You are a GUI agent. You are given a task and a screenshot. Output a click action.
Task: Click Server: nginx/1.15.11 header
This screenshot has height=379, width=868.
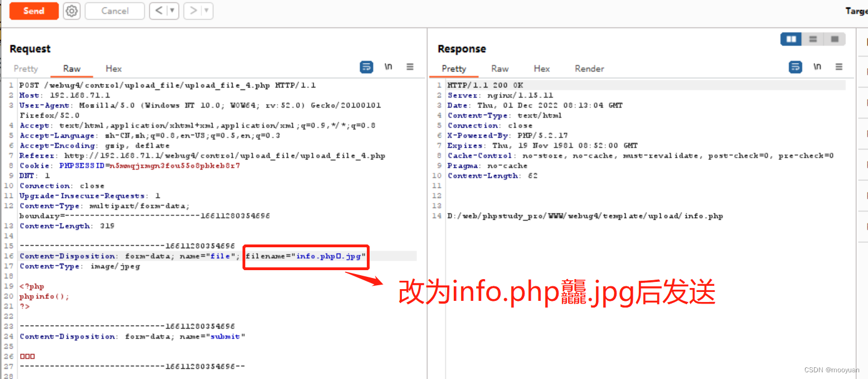point(500,95)
